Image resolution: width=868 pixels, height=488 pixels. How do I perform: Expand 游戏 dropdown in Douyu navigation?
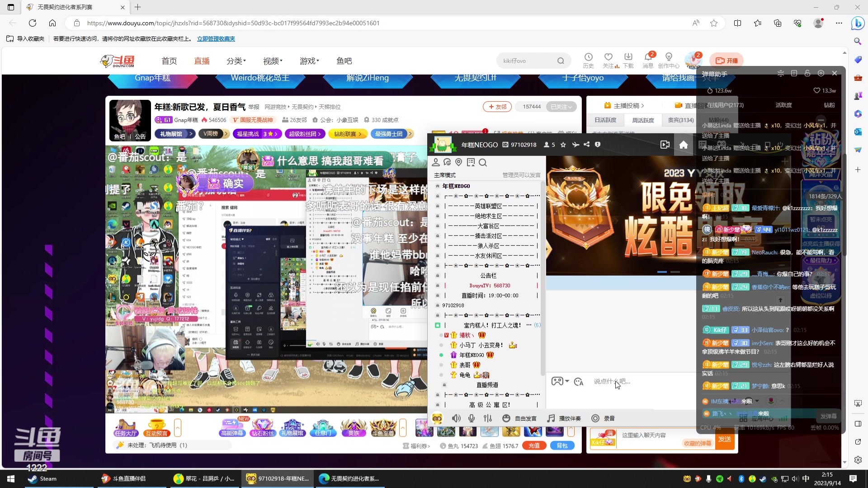click(x=309, y=61)
